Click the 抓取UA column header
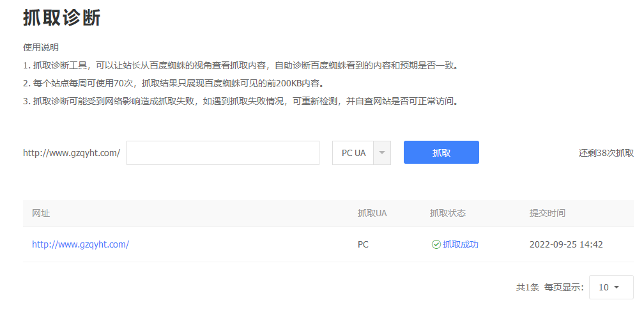This screenshot has height=316, width=644. pyautogui.click(x=372, y=213)
